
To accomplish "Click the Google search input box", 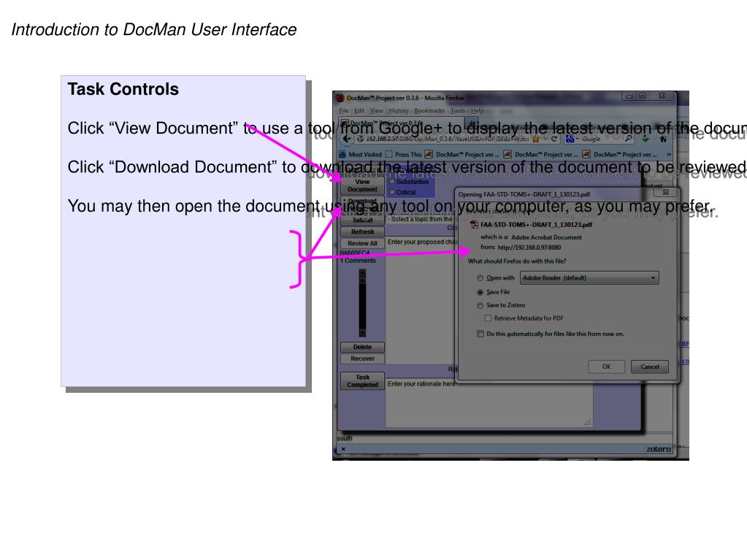I will (x=601, y=139).
